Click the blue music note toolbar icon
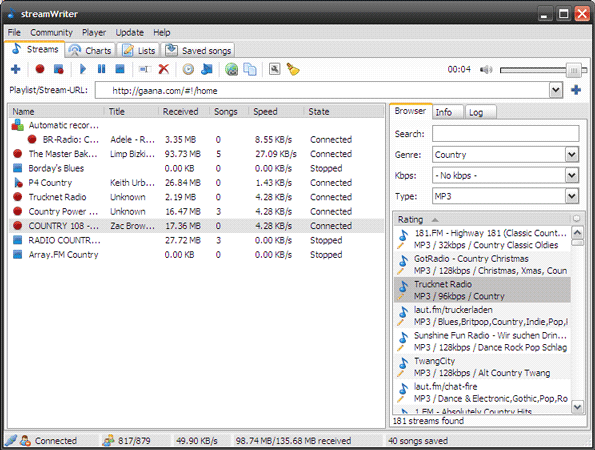The image size is (595, 450). [207, 69]
